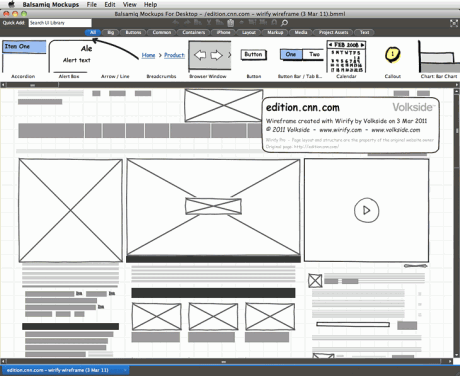Open the Apple menu
This screenshot has width=460, height=376.
pyautogui.click(x=12, y=4)
